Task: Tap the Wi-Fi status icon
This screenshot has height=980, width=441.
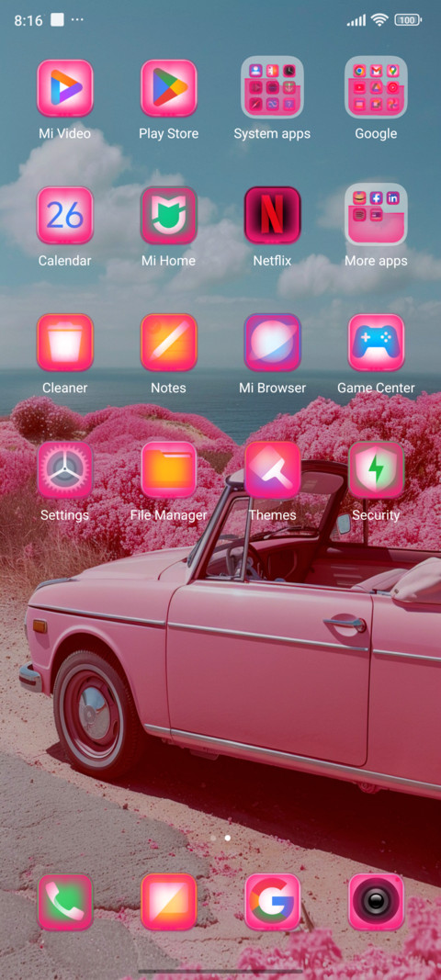Action: (x=379, y=20)
